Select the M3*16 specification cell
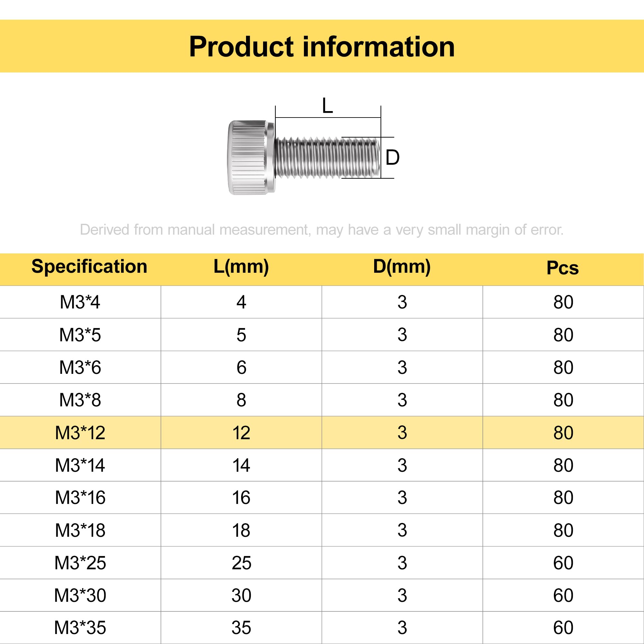 click(80, 497)
